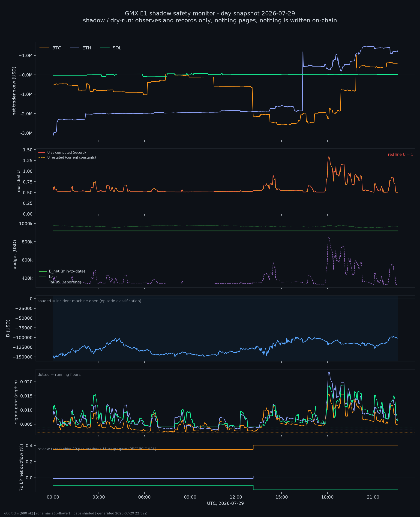Viewport: 420px width, 517px height.
Task: Click the '03:00' time axis tick
Action: click(x=99, y=497)
